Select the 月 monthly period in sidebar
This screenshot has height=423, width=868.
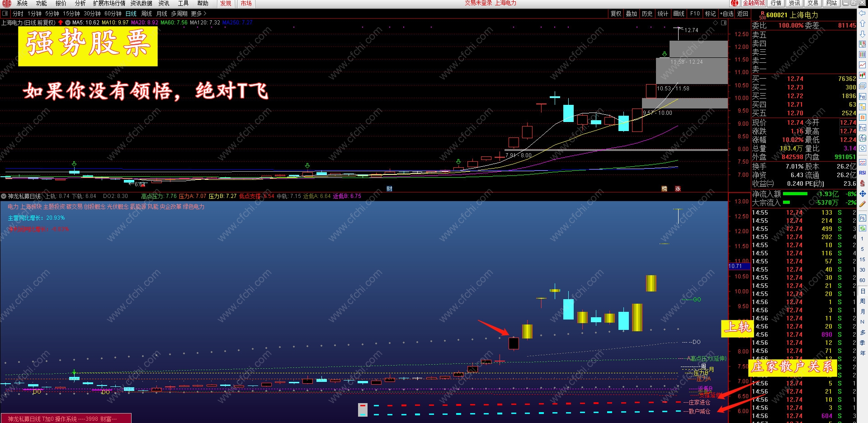[x=863, y=311]
